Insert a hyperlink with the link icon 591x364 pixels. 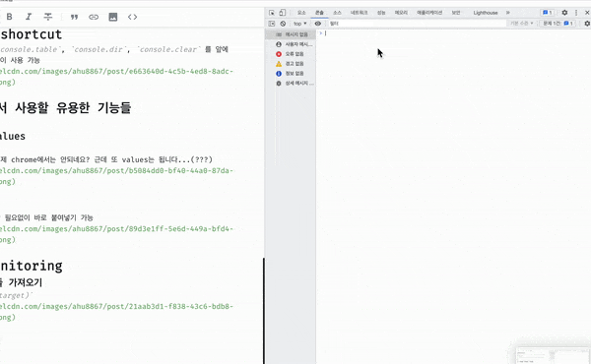(x=94, y=17)
